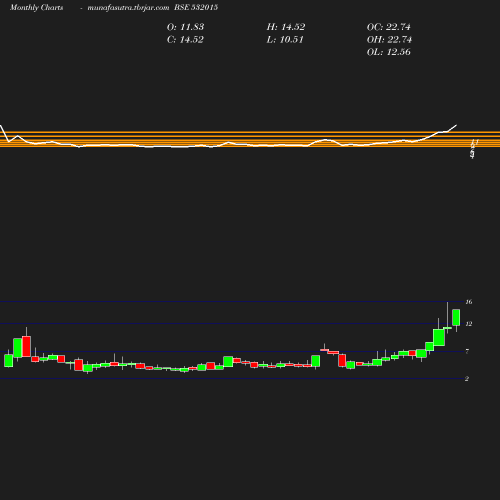The width and height of the screenshot is (500, 500).
Task: Click the latest green candlestick at far right
Action: 456,317
